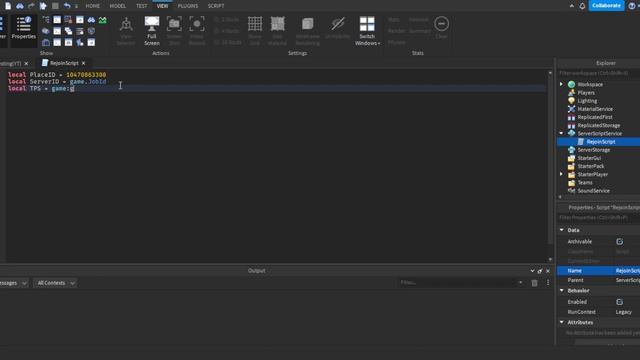This screenshot has height=360, width=640.
Task: Click the Output panel pop-out button
Action: pyautogui.click(x=540, y=271)
